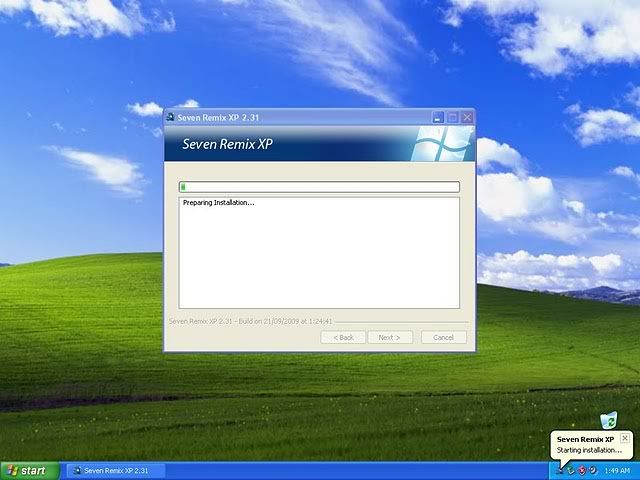Click the system clock showing 1:49 AM
This screenshot has width=640, height=480.
coord(617,470)
